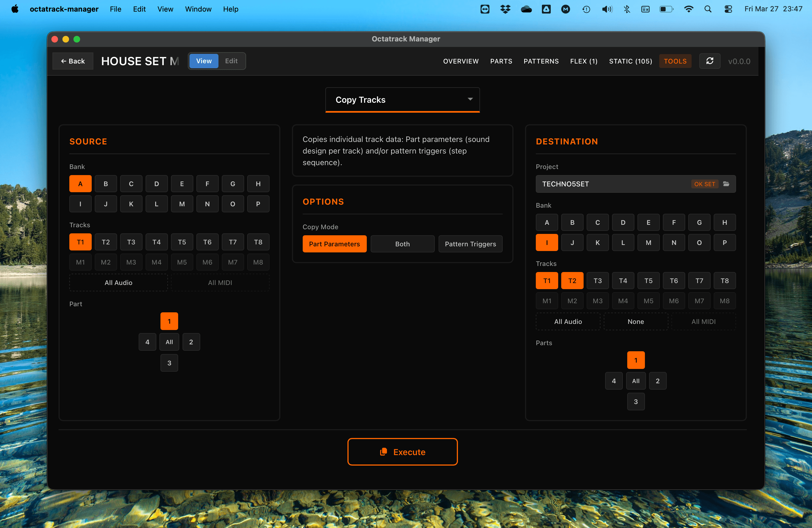The image size is (812, 528).
Task: Toggle destination track T3
Action: 597,281
